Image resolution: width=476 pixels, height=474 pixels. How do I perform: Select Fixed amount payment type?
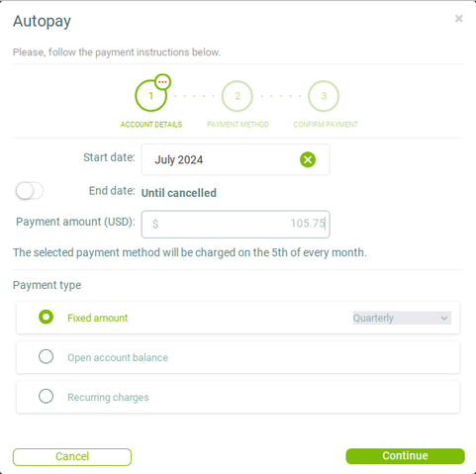pos(46,317)
